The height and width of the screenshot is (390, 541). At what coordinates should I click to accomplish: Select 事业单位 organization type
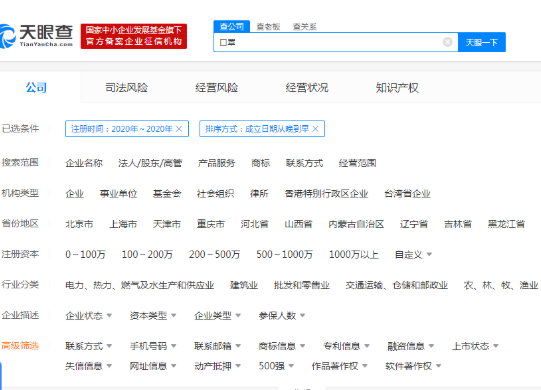point(118,194)
